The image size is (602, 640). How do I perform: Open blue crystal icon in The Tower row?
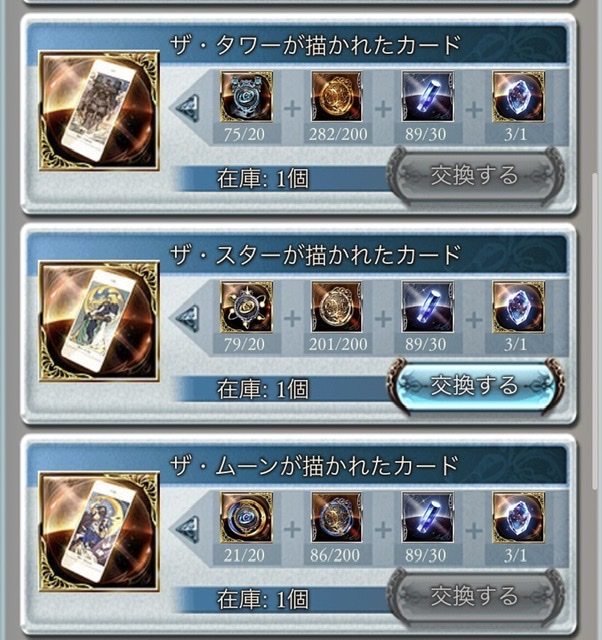(x=427, y=97)
